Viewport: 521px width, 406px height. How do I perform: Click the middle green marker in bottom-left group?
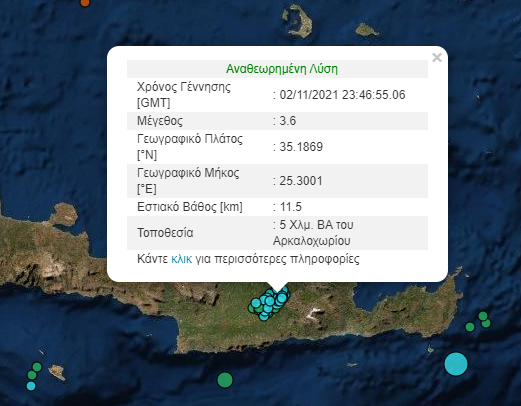(x=32, y=375)
